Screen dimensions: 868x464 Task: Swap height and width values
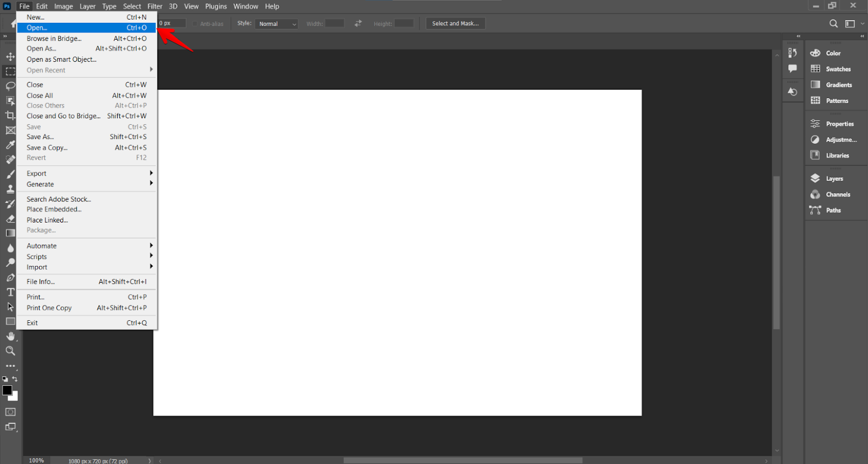[358, 23]
